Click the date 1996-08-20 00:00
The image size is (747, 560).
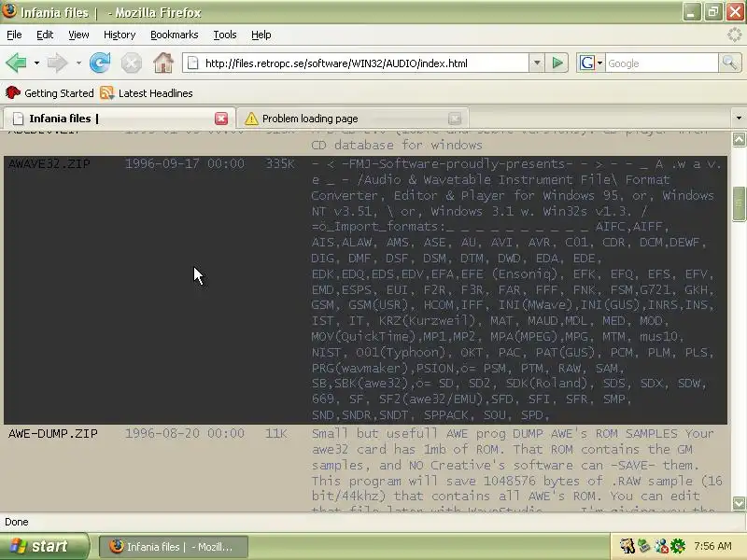[185, 433]
